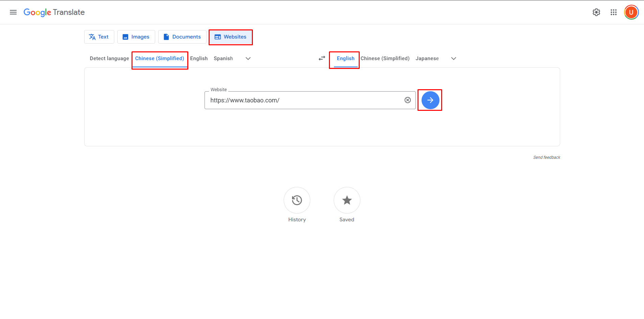Open the Documents translation tool

(x=182, y=36)
